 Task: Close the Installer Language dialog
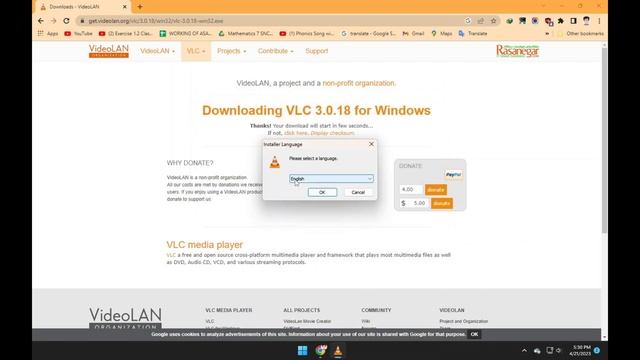tap(371, 144)
